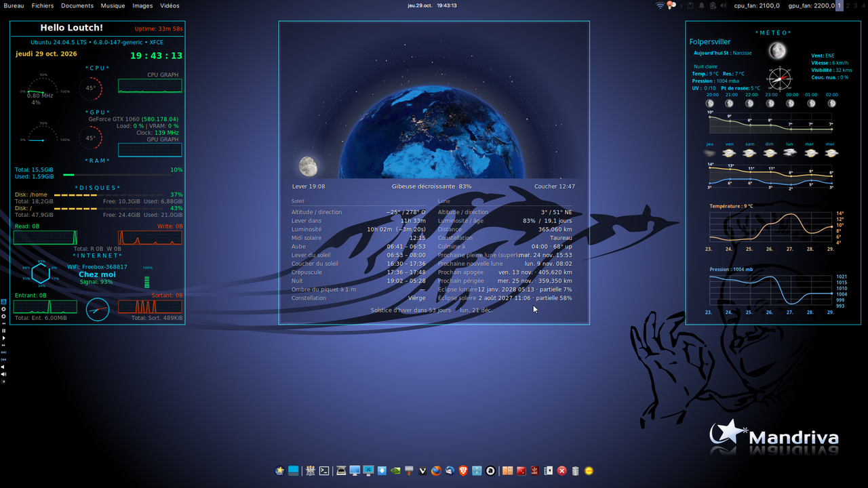Click the top panel clock showing 19:43:13
Image resolution: width=868 pixels, height=488 pixels.
click(x=432, y=5)
